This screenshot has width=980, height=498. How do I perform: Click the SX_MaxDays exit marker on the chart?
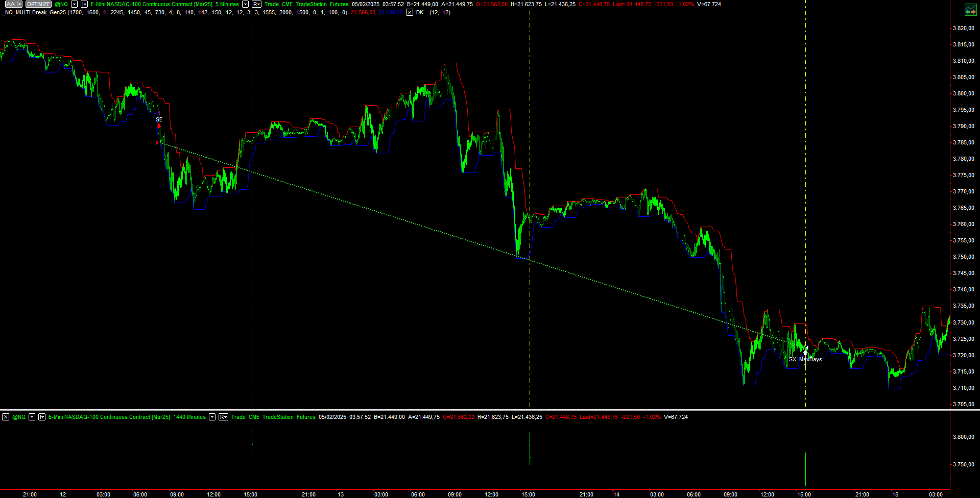[805, 352]
